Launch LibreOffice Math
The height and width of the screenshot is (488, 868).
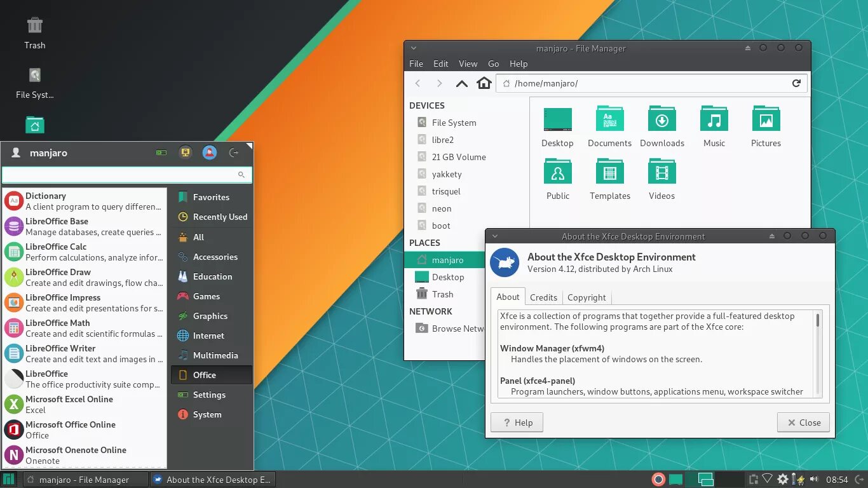(85, 328)
